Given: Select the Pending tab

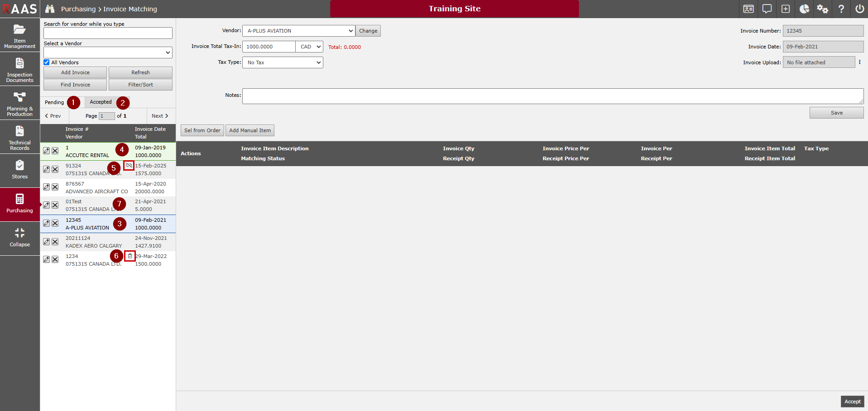Looking at the screenshot, I should coord(54,102).
